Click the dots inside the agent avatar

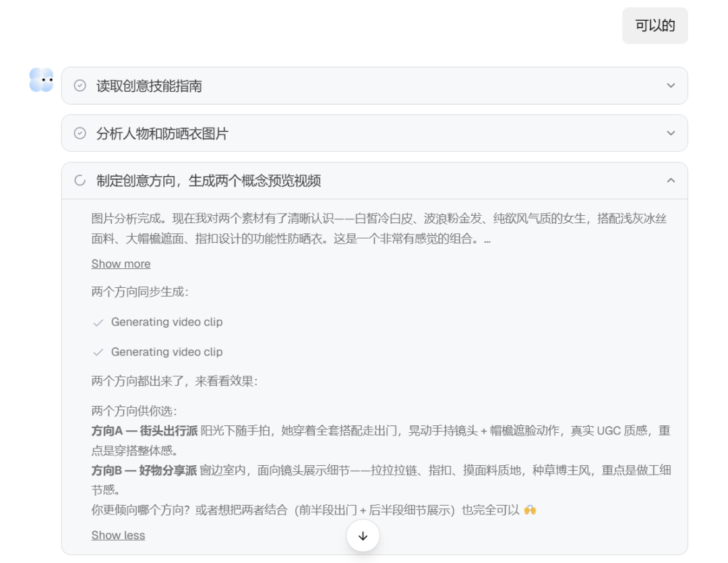pos(44,79)
